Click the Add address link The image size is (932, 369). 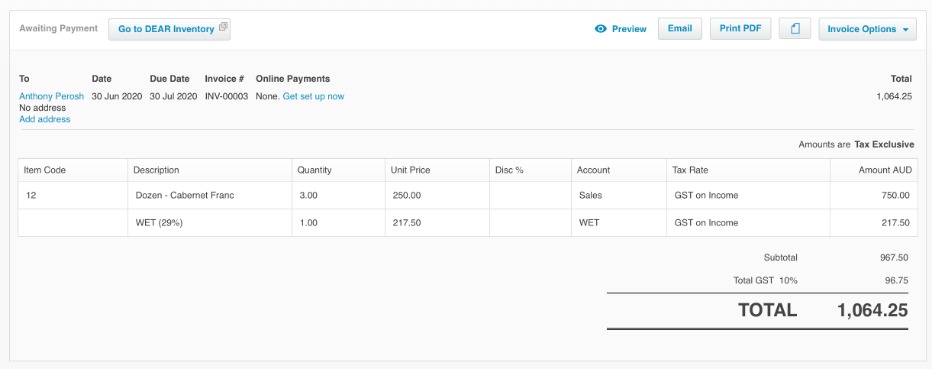coord(45,119)
